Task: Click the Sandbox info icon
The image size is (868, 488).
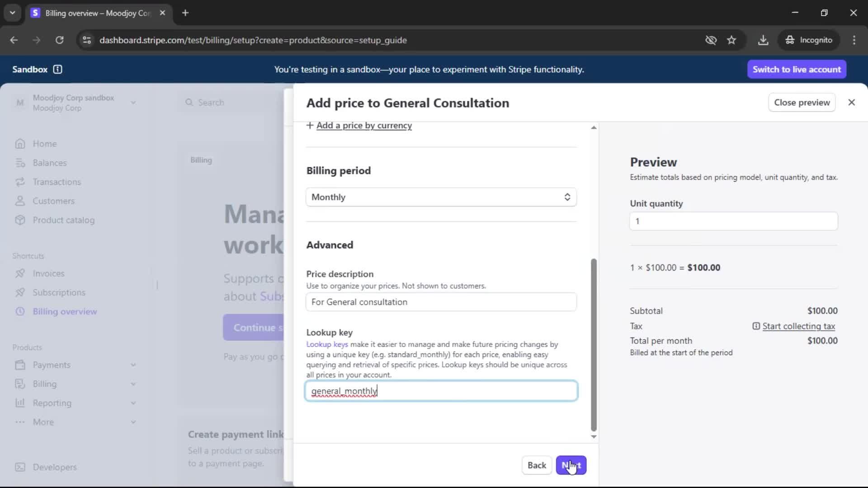Action: coord(57,69)
